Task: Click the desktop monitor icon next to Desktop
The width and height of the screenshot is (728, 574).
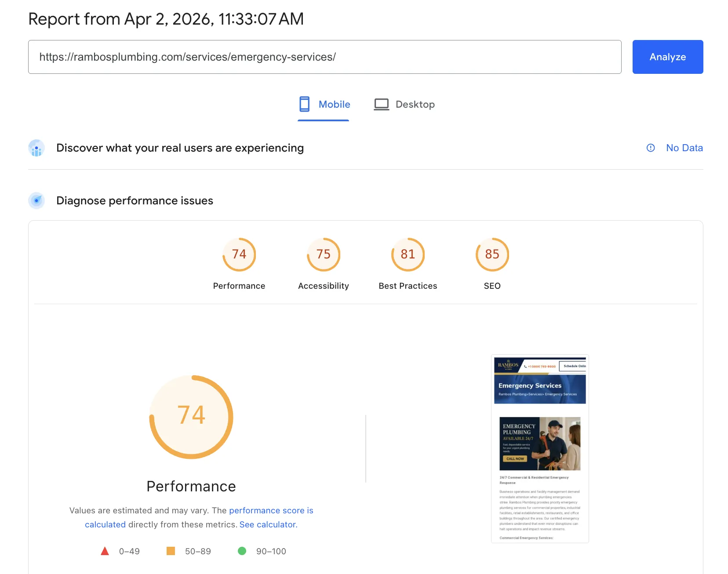Action: pos(382,104)
